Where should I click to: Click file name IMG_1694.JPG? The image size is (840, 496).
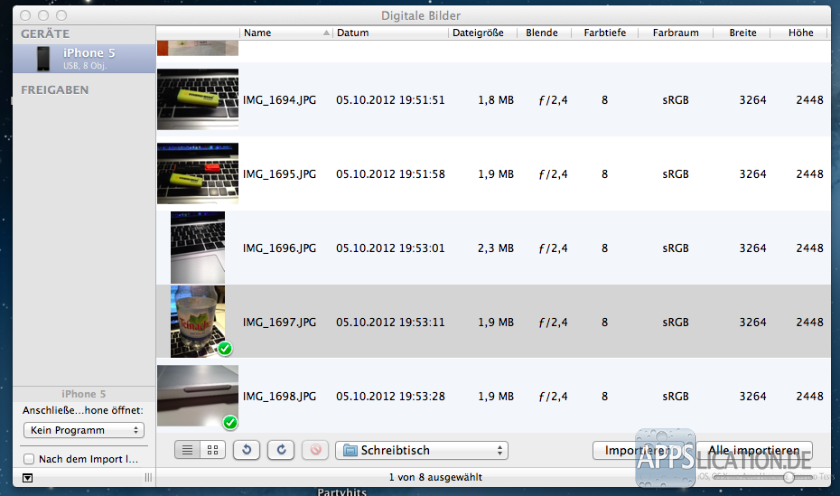[279, 100]
